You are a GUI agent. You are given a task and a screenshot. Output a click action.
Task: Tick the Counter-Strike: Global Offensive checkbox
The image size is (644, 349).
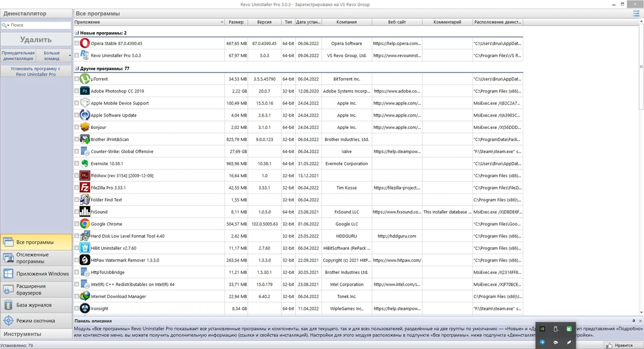point(77,151)
